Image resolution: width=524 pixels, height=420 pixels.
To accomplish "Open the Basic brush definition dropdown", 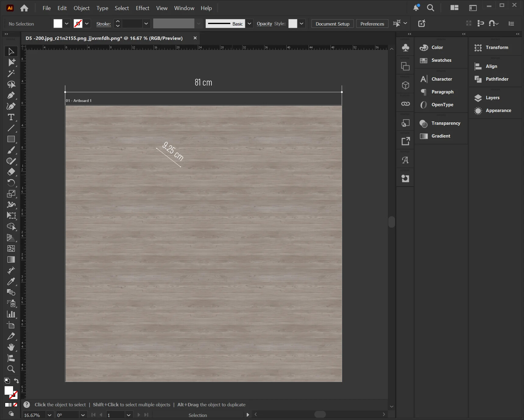I will pyautogui.click(x=250, y=24).
